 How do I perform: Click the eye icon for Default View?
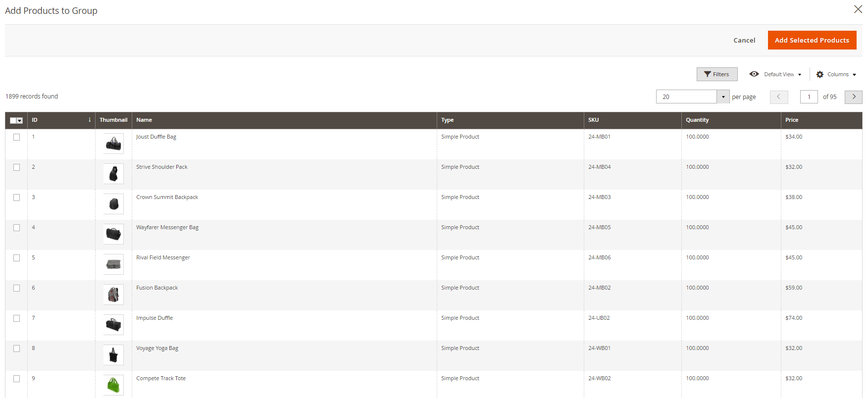pyautogui.click(x=754, y=74)
